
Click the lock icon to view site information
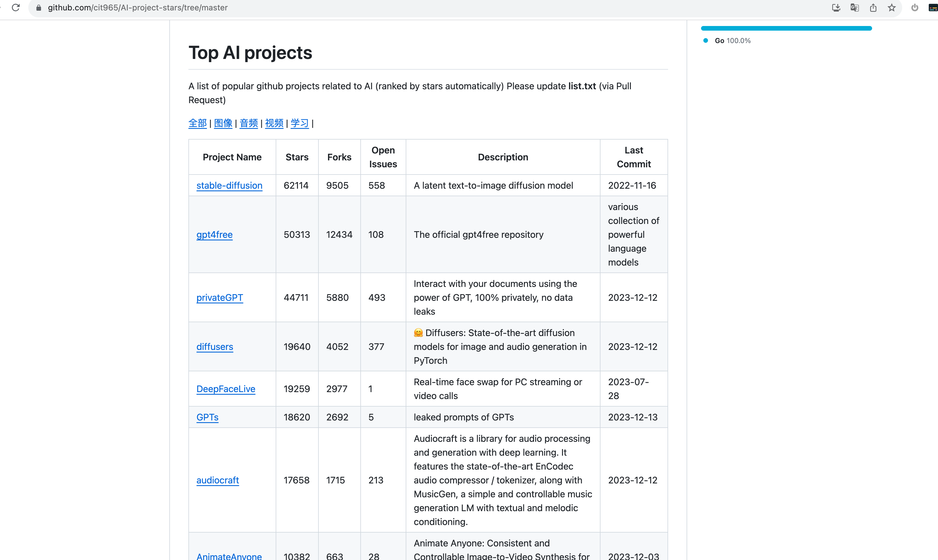(x=38, y=8)
